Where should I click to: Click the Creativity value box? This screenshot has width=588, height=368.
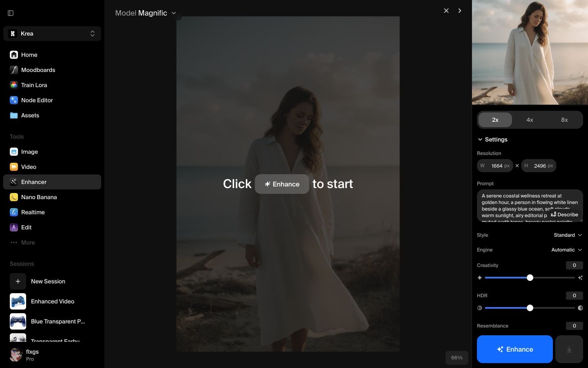pos(575,265)
